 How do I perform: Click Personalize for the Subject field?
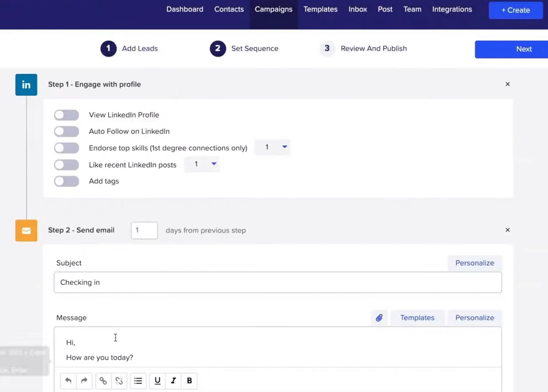(x=475, y=263)
